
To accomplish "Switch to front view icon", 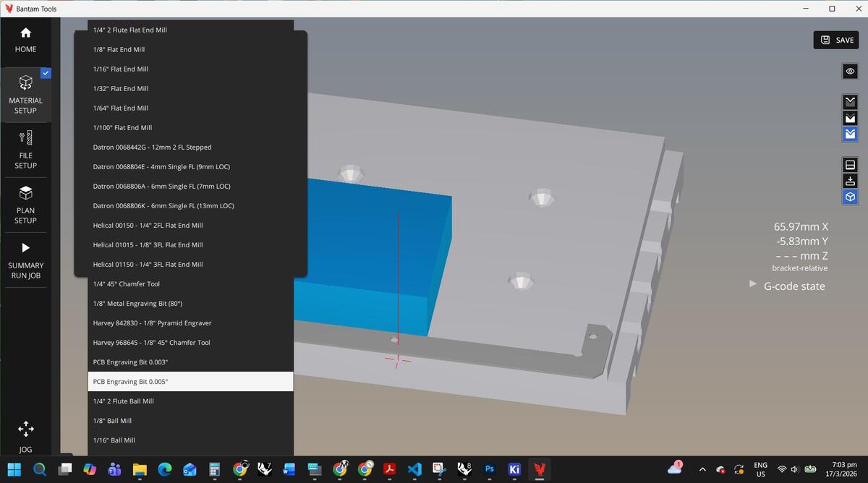I will pyautogui.click(x=851, y=165).
